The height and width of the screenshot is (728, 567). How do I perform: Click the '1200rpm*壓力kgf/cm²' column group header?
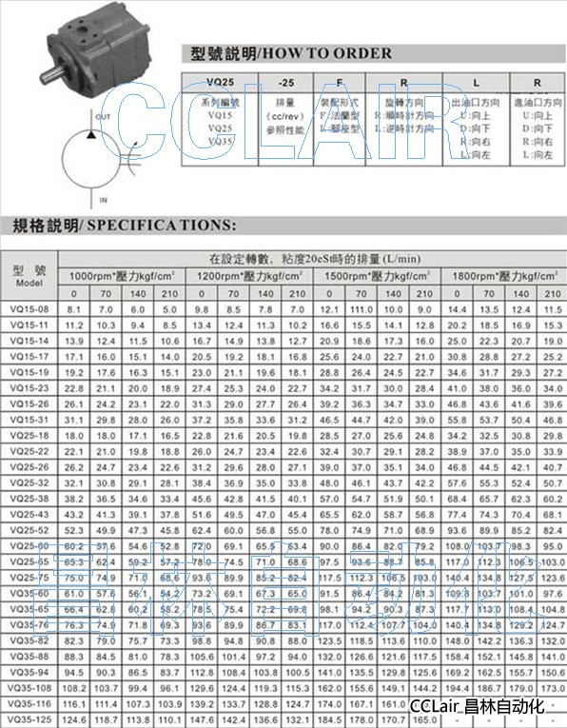tap(249, 276)
